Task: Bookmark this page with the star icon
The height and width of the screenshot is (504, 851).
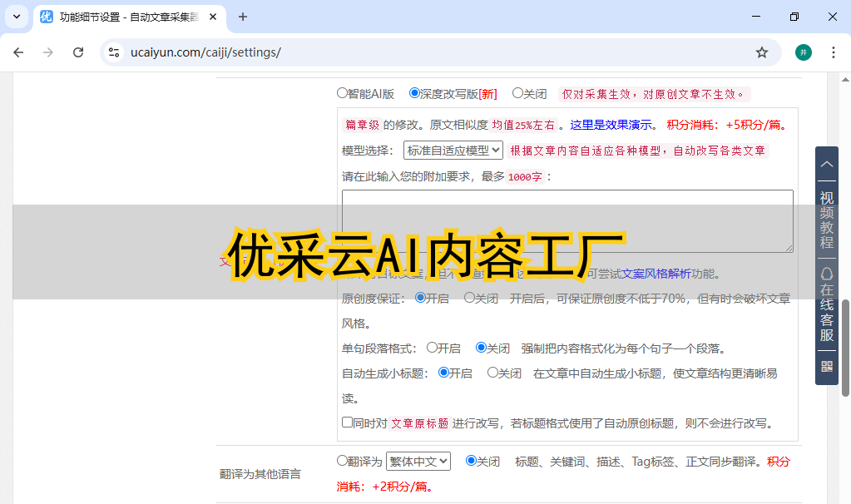Action: point(761,52)
